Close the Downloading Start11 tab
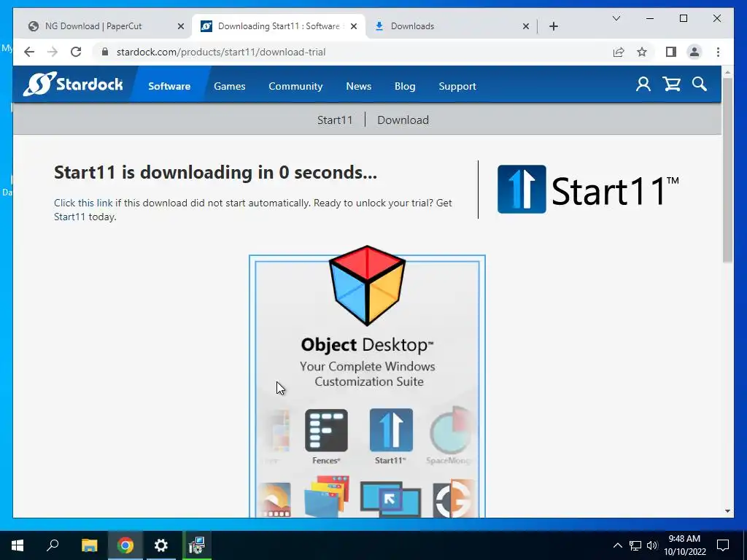This screenshot has width=747, height=560. pos(354,26)
